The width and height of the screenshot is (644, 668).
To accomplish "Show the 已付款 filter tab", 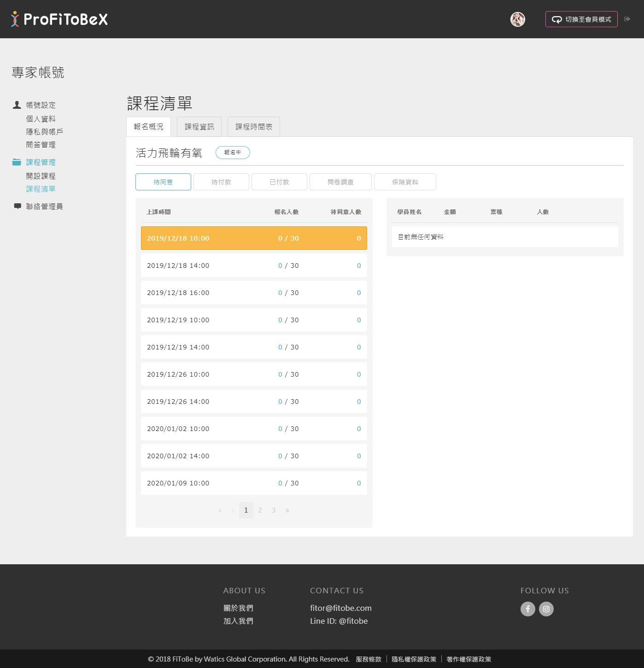I will (x=279, y=182).
